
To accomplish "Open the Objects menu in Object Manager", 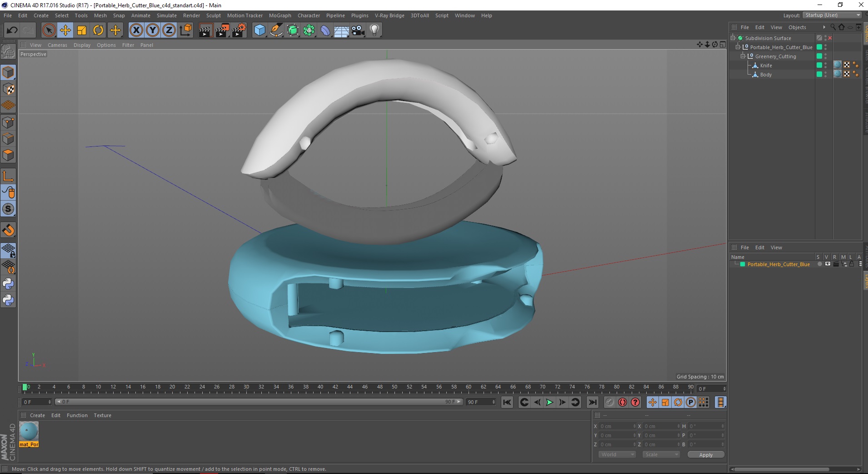I will coord(797,27).
